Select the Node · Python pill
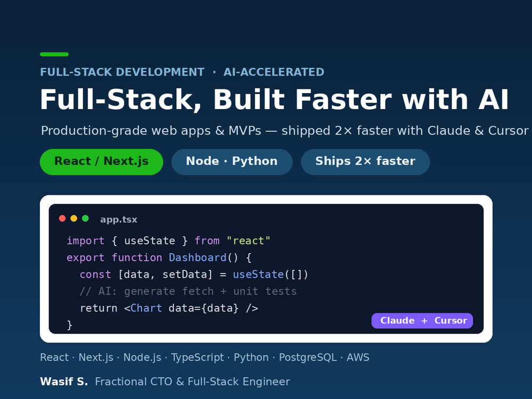Image resolution: width=532 pixels, height=399 pixels. point(232,162)
